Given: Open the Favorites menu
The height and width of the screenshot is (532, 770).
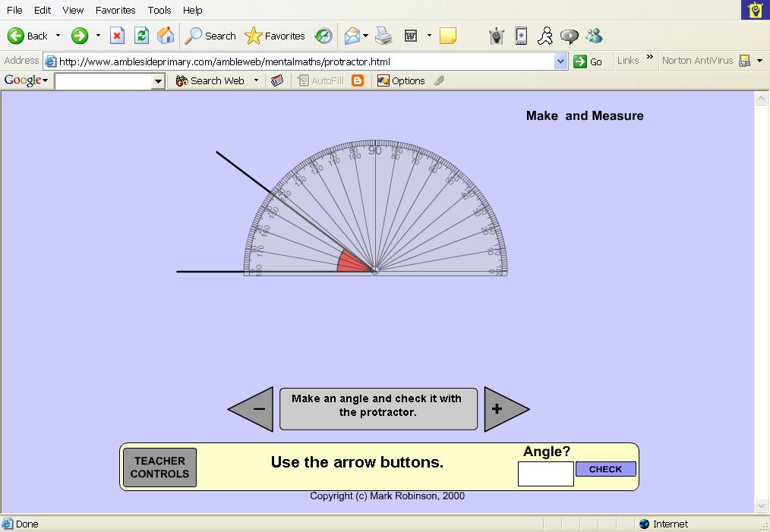Looking at the screenshot, I should click(115, 11).
